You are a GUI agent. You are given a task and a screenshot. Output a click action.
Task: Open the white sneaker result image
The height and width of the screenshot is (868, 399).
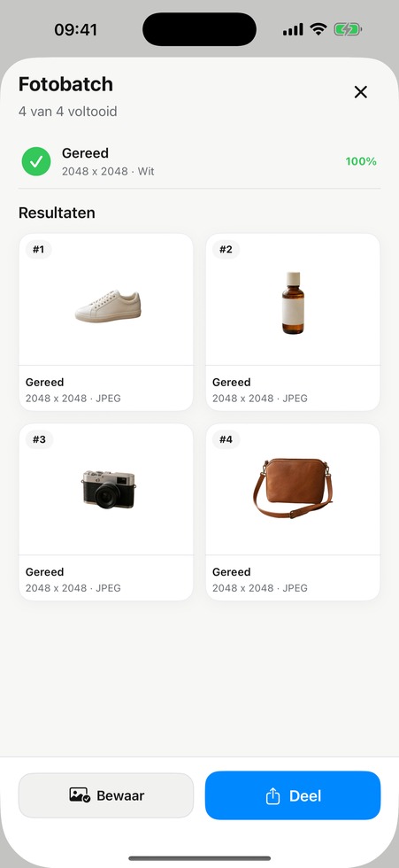[x=108, y=306]
